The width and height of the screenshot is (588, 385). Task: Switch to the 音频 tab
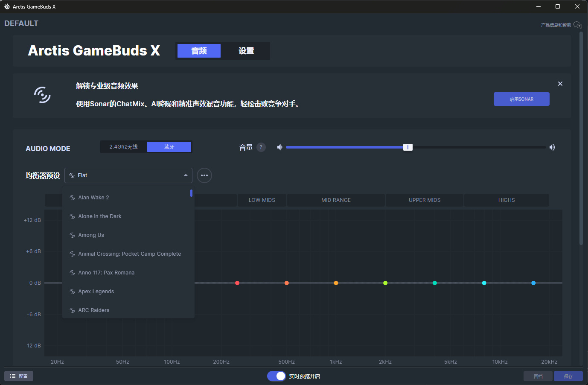[x=199, y=51]
